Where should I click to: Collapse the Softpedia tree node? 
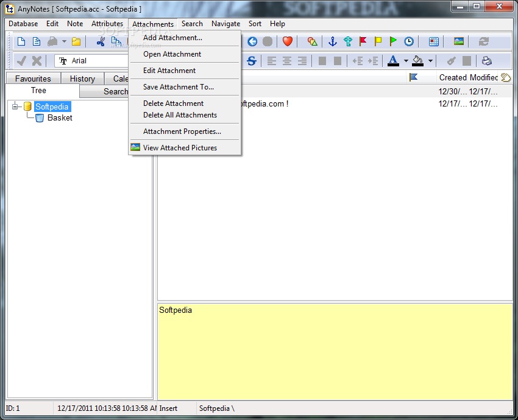[15, 107]
